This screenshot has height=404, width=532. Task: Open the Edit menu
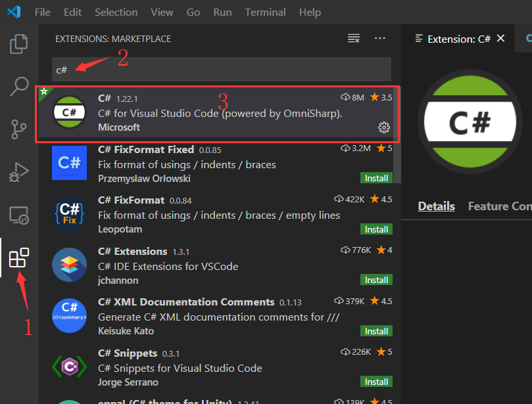point(72,12)
